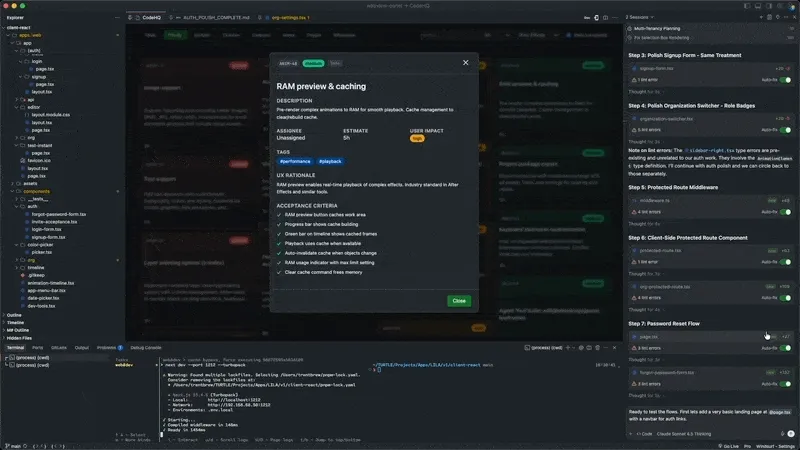Expand the Timeline section in sidebar

tap(15, 323)
